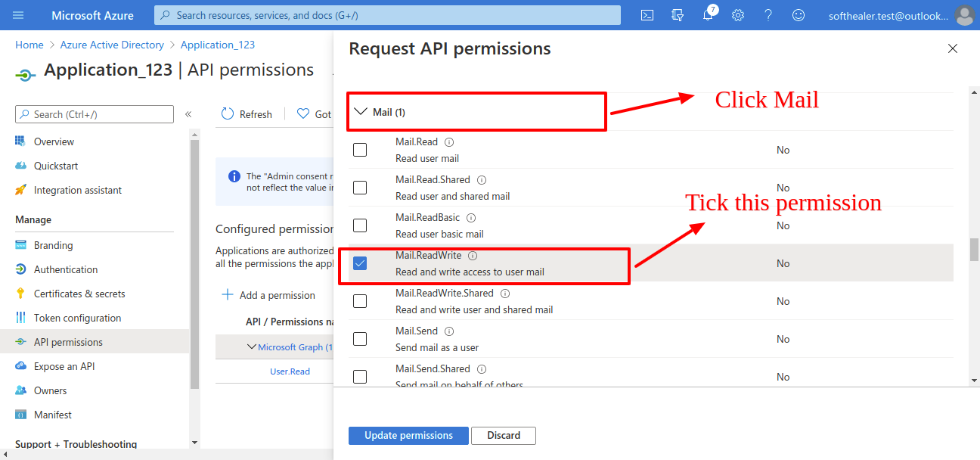The image size is (980, 460).
Task: Click the sidebar vertical scrollbar
Action: 194,265
